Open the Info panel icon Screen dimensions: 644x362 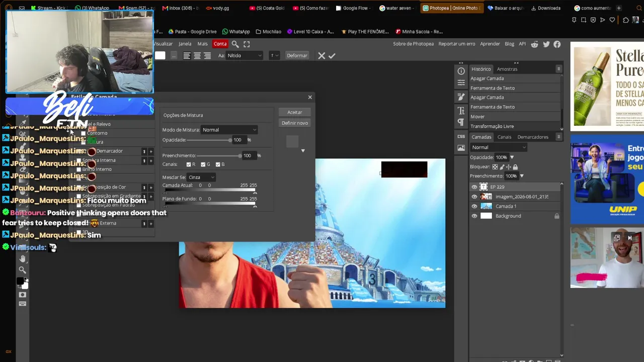461,71
